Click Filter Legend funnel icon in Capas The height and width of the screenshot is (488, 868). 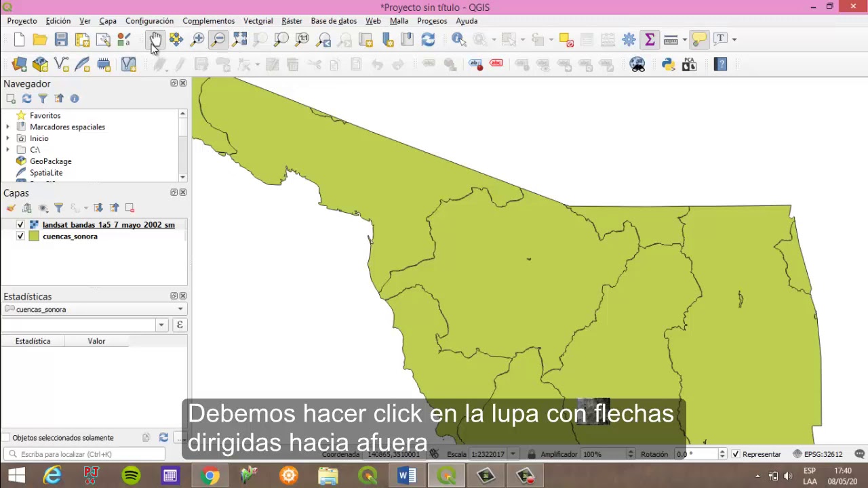[x=58, y=208]
